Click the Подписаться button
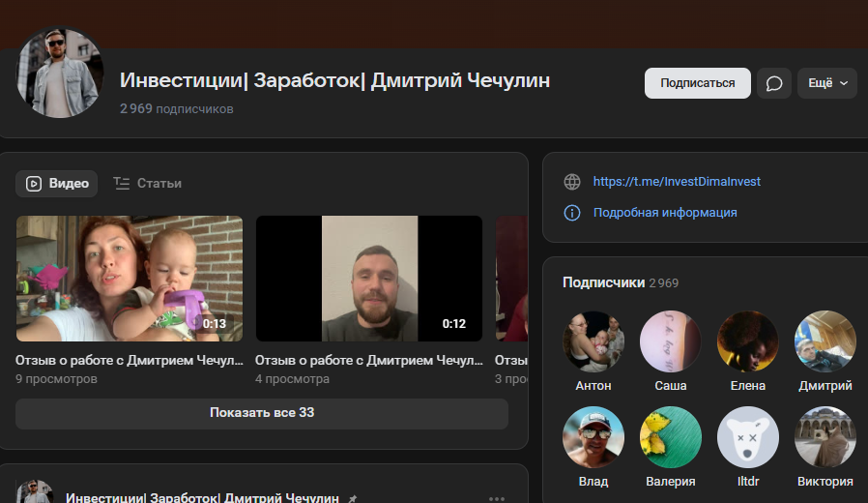 click(698, 83)
